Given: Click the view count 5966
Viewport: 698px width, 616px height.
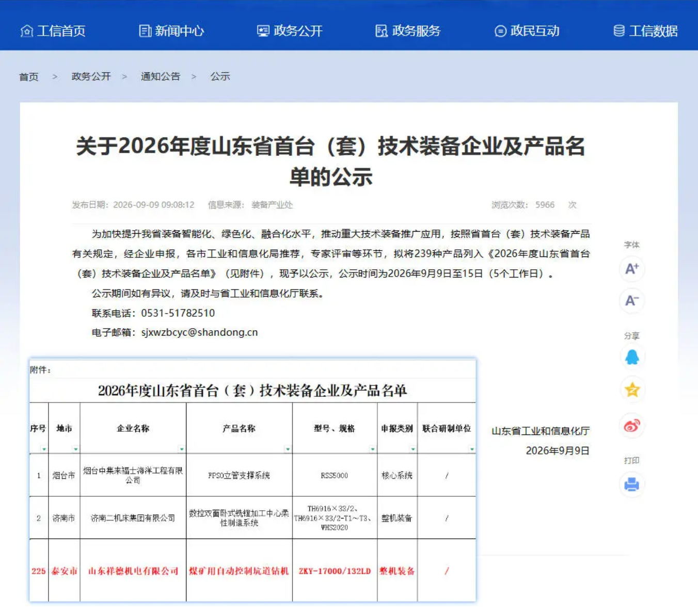Looking at the screenshot, I should coord(545,205).
